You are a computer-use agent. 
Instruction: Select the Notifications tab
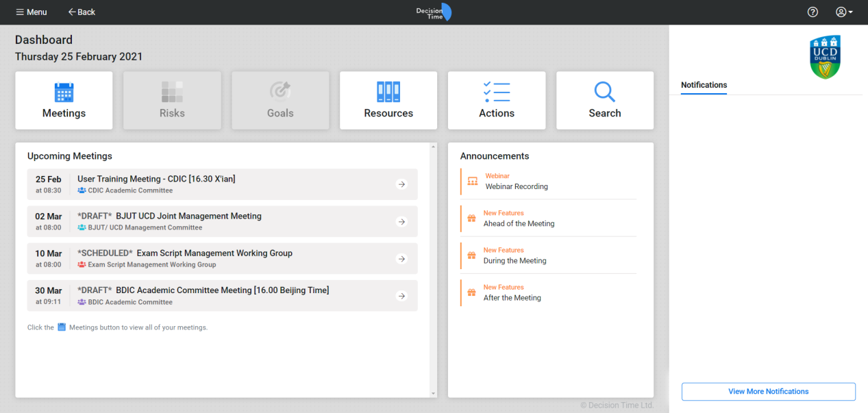click(x=704, y=86)
